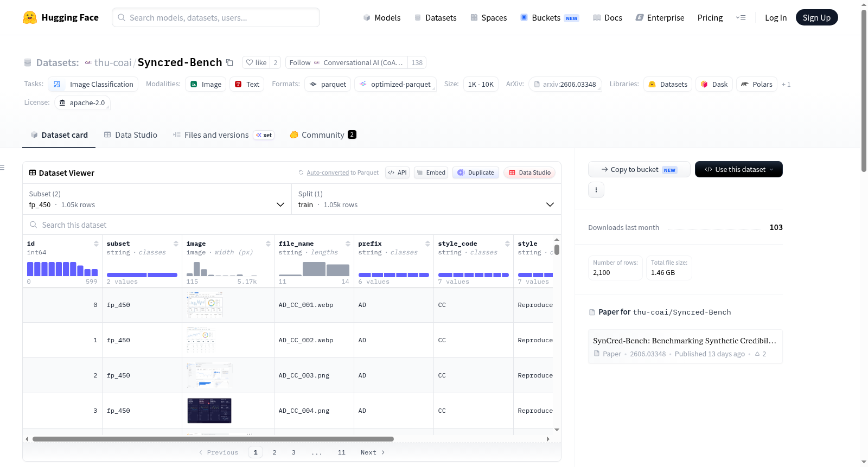Focus the Search this dataset field
Image resolution: width=868 pixels, height=467 pixels.
(292, 225)
